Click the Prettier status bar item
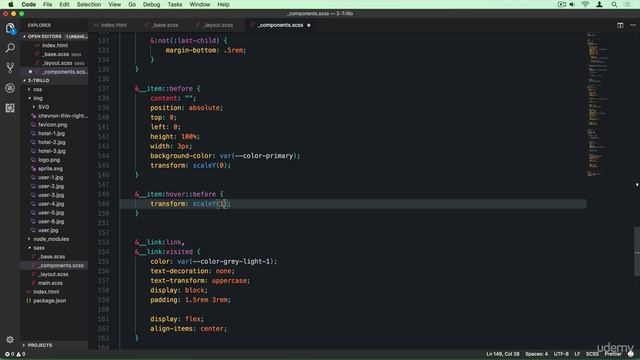The image size is (640, 360). (613, 354)
